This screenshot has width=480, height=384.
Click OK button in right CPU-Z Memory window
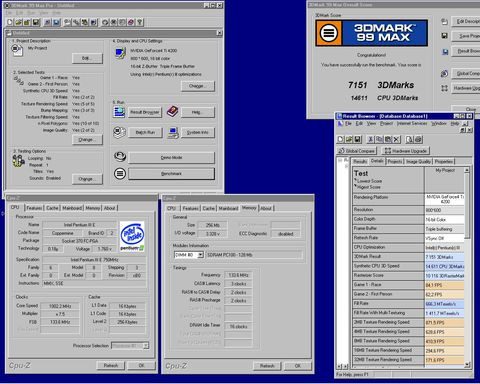(298, 366)
